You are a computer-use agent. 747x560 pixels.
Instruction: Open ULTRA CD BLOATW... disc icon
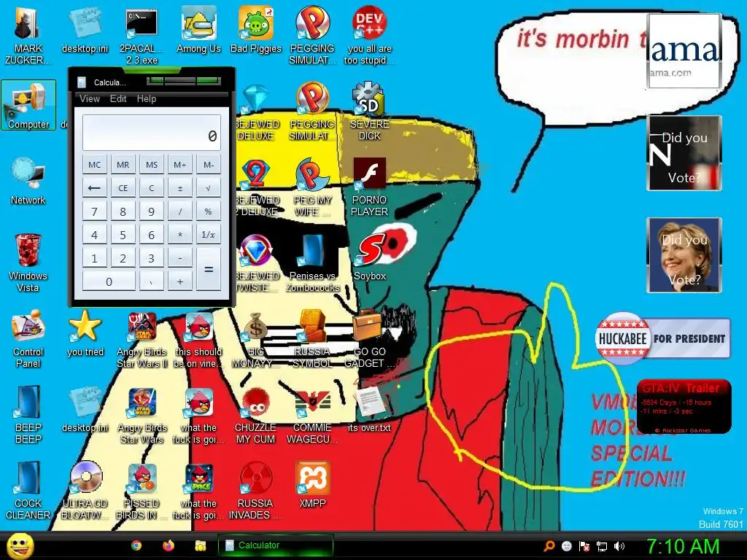pos(85,490)
